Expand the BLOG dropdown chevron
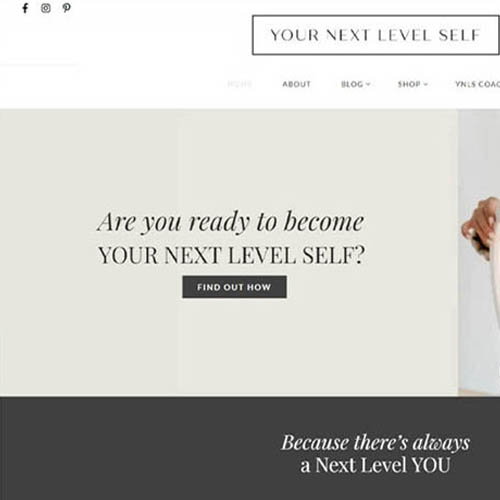The image size is (500, 500). [368, 84]
